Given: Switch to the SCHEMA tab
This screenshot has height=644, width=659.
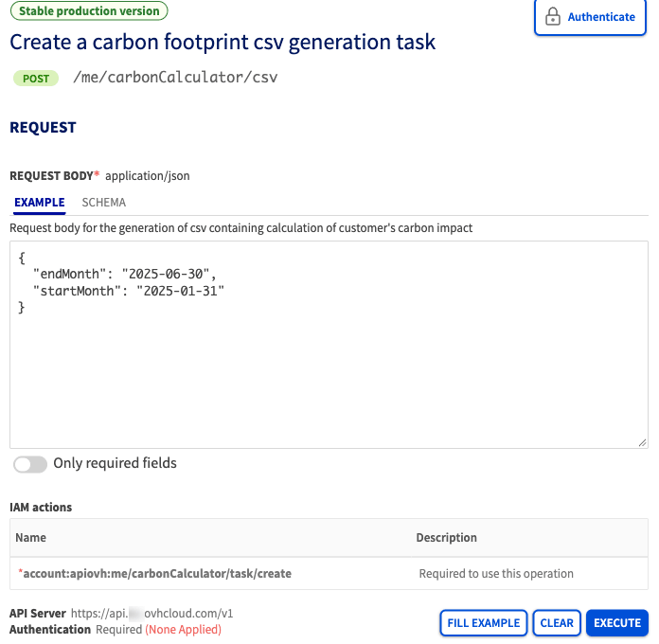Looking at the screenshot, I should click(x=104, y=203).
